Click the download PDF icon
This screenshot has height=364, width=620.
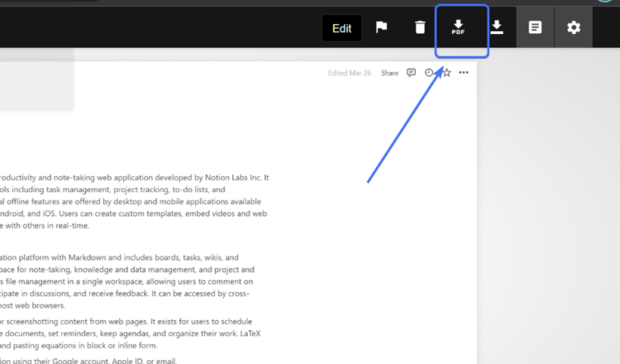pyautogui.click(x=458, y=27)
